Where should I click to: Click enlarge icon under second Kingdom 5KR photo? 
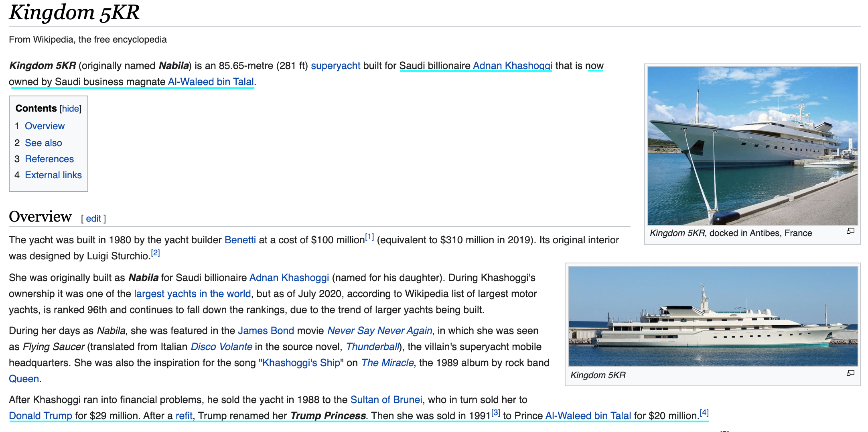click(850, 373)
